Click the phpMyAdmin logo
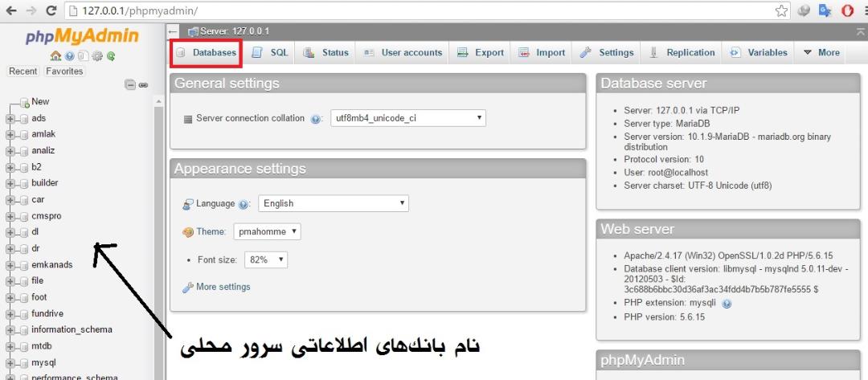The height and width of the screenshot is (380, 868). point(82,36)
